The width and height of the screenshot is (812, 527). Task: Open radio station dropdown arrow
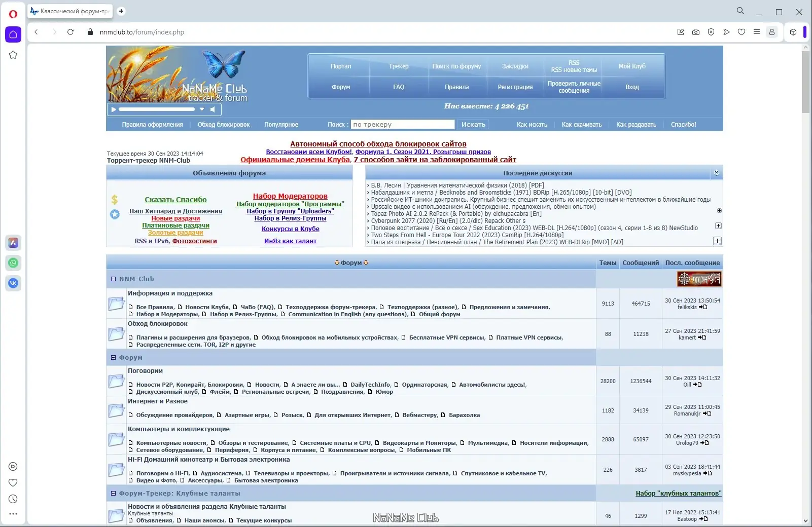[202, 109]
